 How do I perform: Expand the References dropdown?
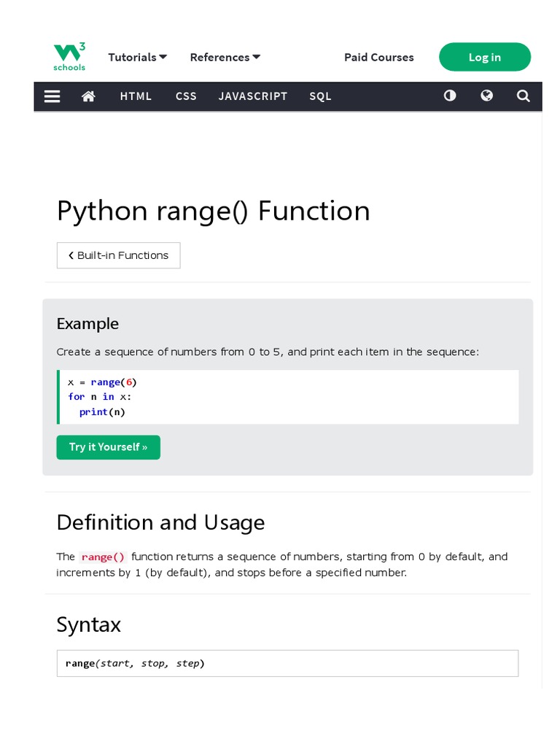coord(225,57)
